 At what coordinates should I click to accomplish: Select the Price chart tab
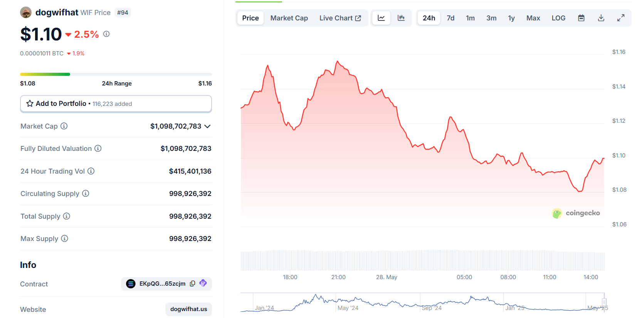click(x=251, y=18)
